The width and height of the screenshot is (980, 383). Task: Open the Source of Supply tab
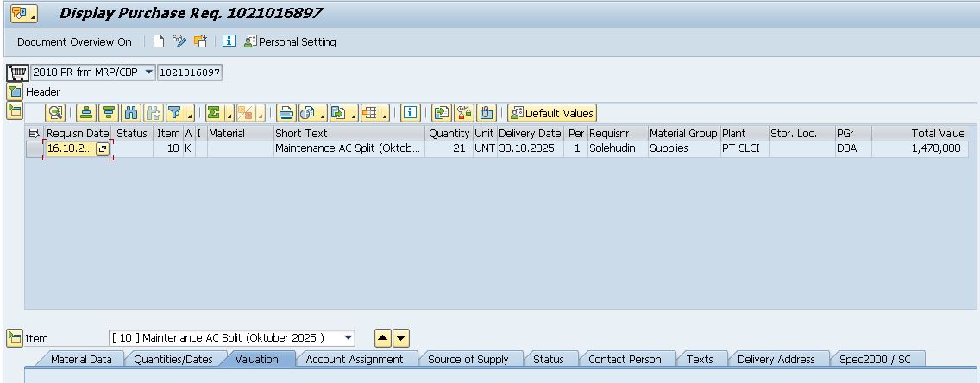[468, 359]
